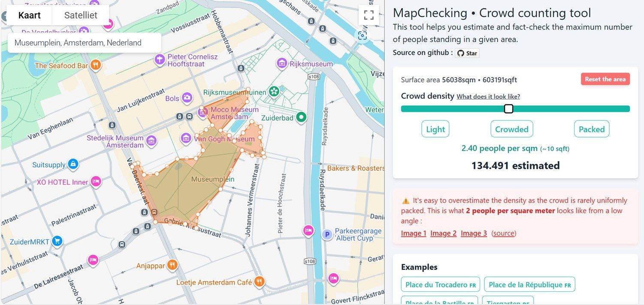Toggle fullscreen map view
This screenshot has height=305, width=644.
click(x=368, y=15)
